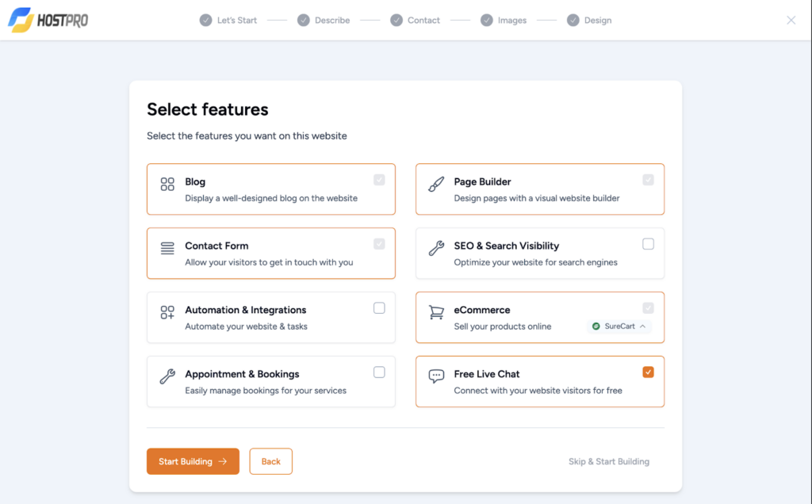Go to the Let's Start step
The height and width of the screenshot is (504, 812).
tap(228, 20)
